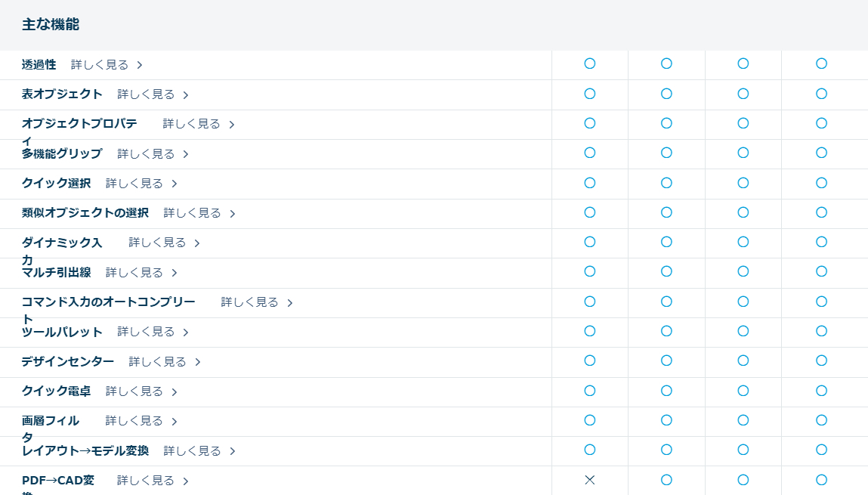This screenshot has width=868, height=495.
Task: Click the chevron beside クイック選択
Action: pos(175,184)
